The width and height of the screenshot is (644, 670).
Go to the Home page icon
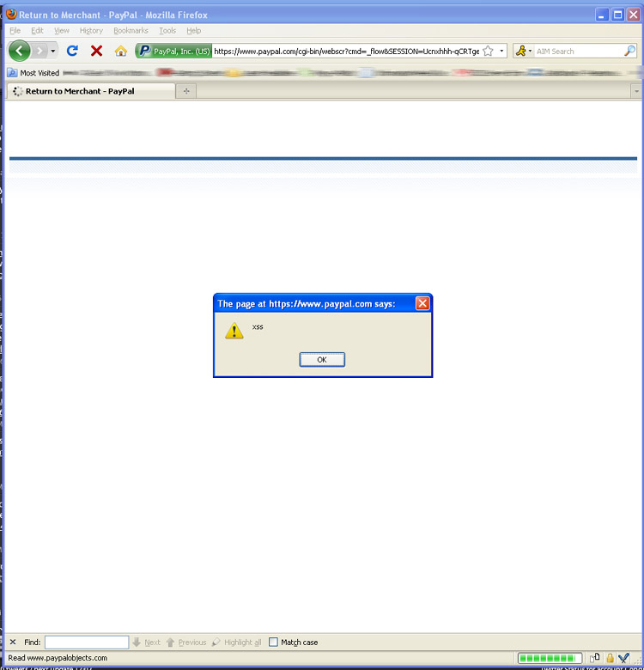coord(121,51)
